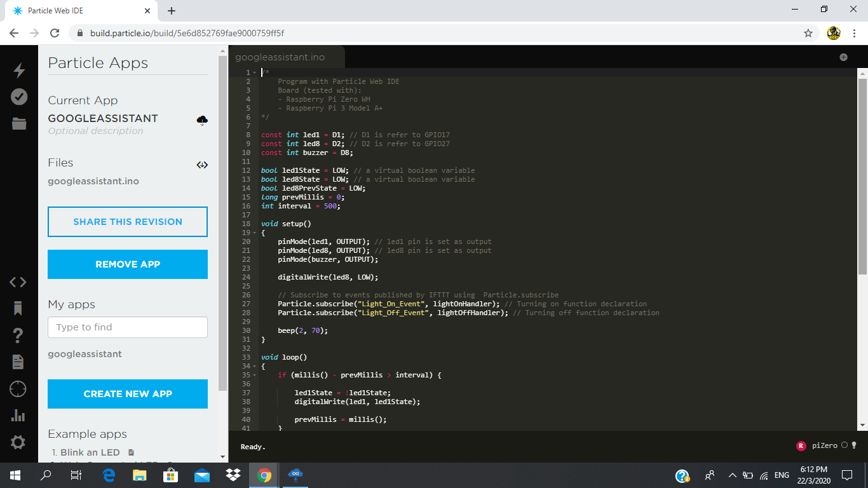Click the browser back arrow
Viewport: 868px width, 488px height.
pos(14,33)
